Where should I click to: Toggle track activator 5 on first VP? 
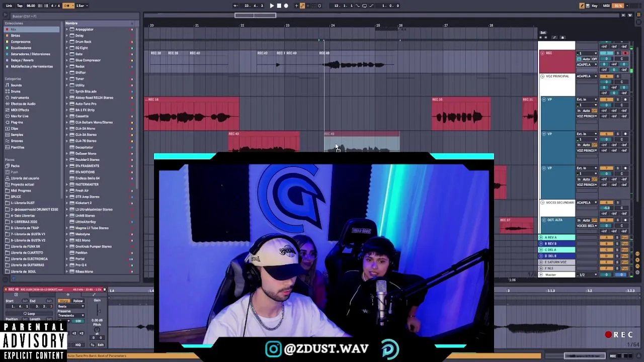point(608,100)
